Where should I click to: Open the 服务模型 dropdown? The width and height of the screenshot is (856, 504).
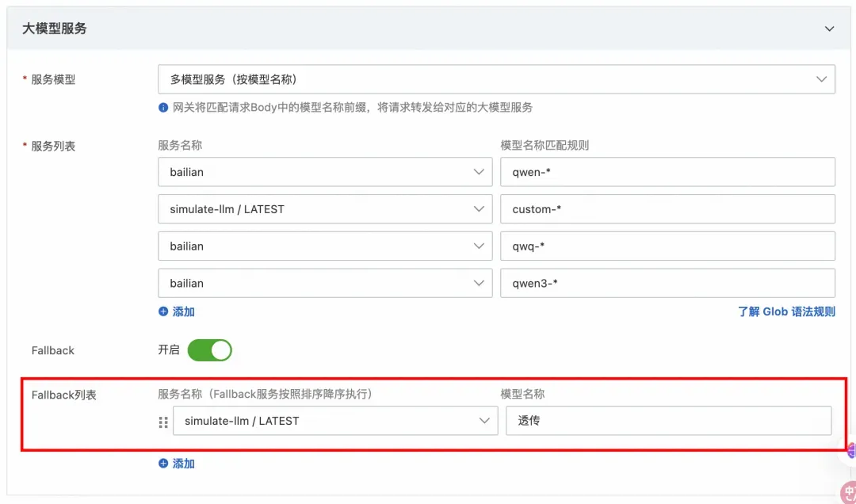(496, 79)
